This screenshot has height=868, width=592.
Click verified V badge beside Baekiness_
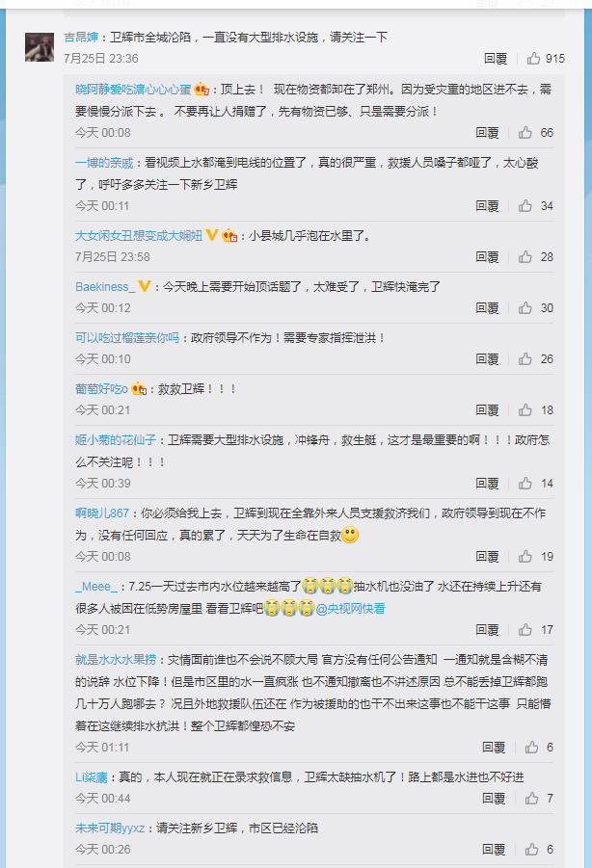click(144, 286)
